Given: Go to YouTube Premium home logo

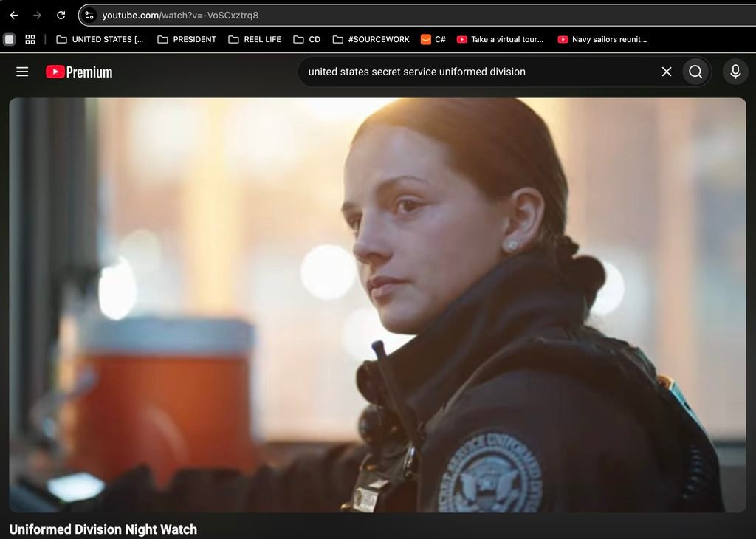Looking at the screenshot, I should (x=79, y=72).
